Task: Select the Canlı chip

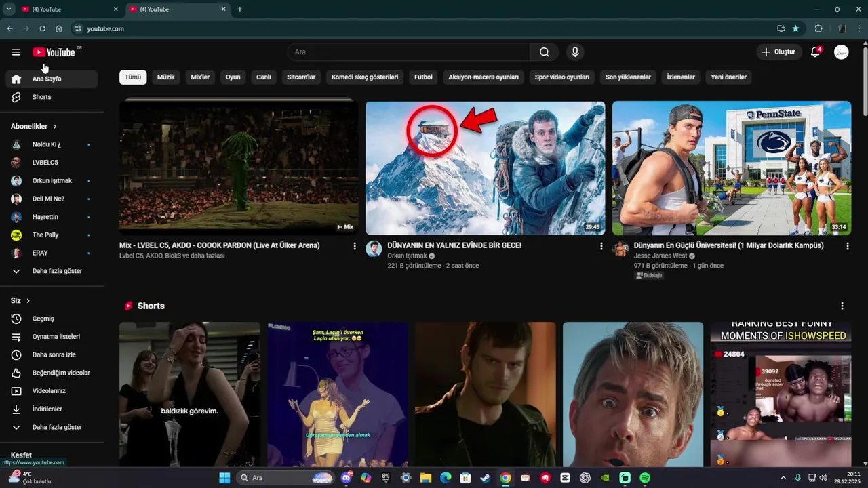Action: [264, 77]
